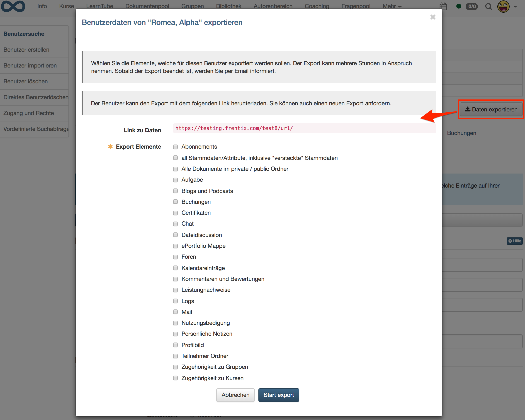Viewport: 525px width, 420px height.
Task: Click the infinite loop logo icon
Action: click(x=13, y=6)
